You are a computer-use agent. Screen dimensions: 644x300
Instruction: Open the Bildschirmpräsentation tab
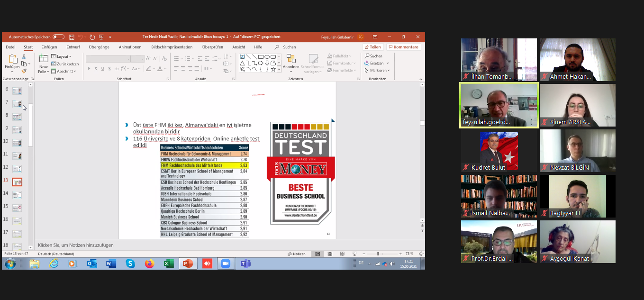[x=172, y=47]
